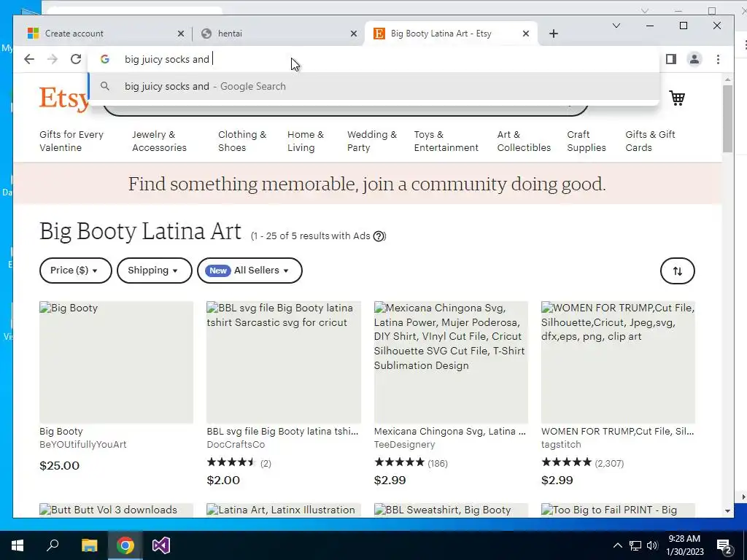The width and height of the screenshot is (747, 560).
Task: Open the Big Booty $25.00 listing thumbnail
Action: tap(116, 362)
